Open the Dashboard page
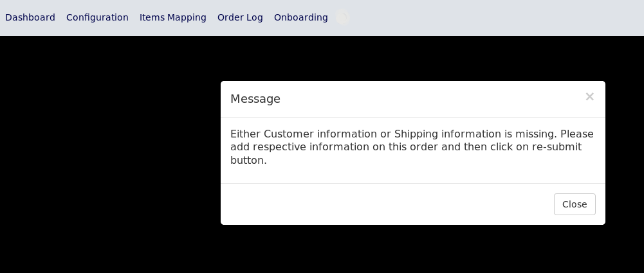Screen dimensions: 644x273 30,17
